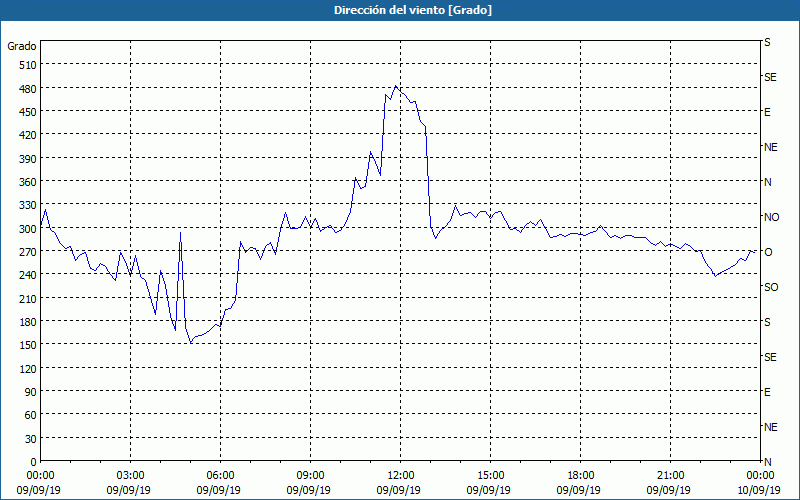Click the 'S' compass label level with 180
Image resolution: width=800 pixels, height=500 pixels.
pos(767,322)
